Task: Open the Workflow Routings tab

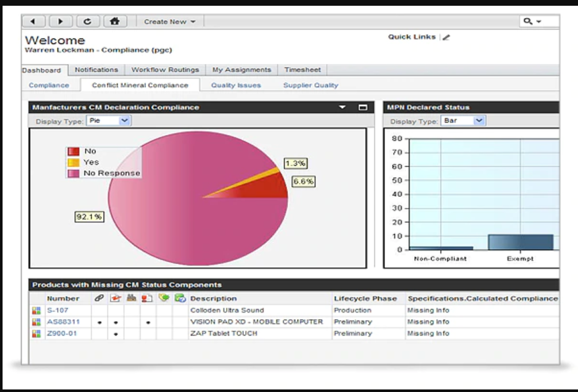Action: (x=165, y=70)
